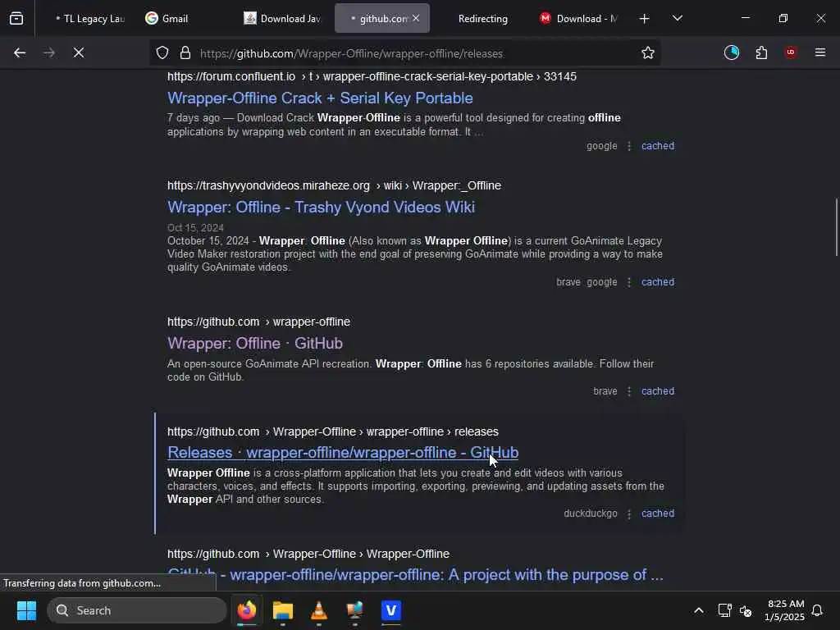Open Wrapper-Offline Crack + Serial Key Portable link
The width and height of the screenshot is (840, 630).
(x=321, y=98)
